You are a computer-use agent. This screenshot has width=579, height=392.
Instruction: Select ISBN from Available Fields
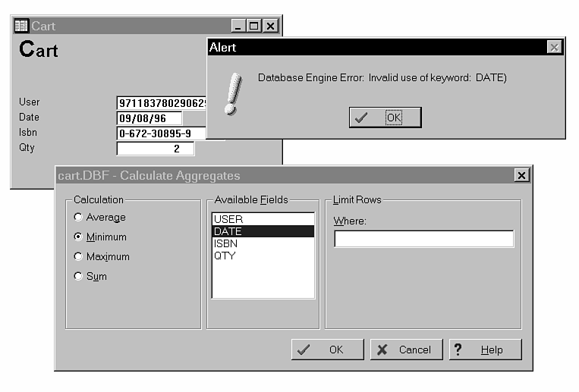(x=226, y=243)
